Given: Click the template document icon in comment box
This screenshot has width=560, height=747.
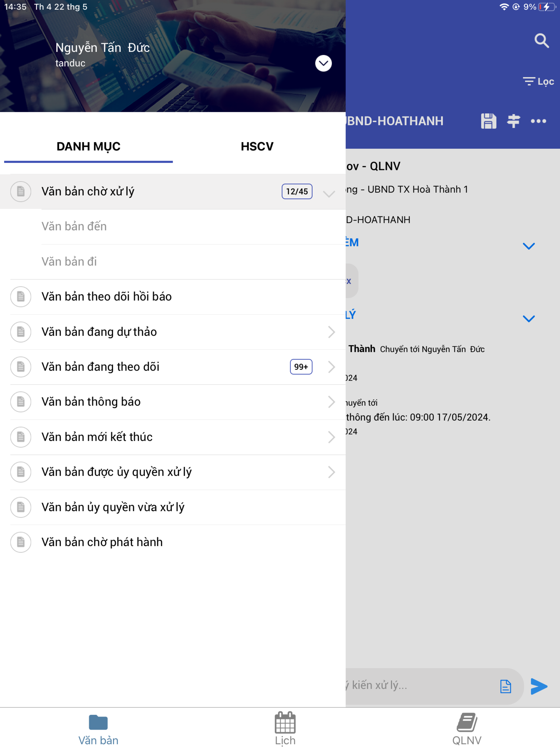Looking at the screenshot, I should click(x=505, y=686).
